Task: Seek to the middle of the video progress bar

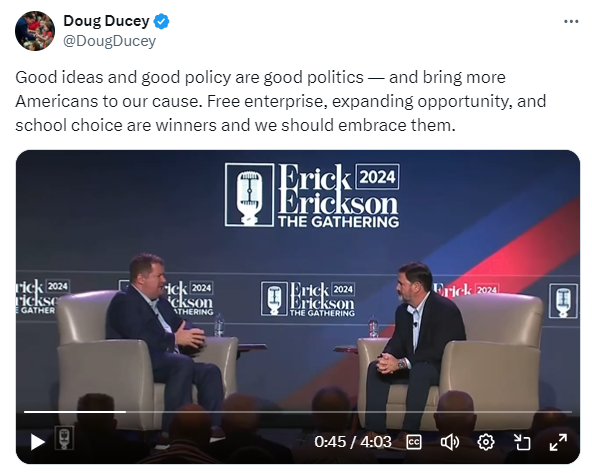Action: click(x=298, y=412)
